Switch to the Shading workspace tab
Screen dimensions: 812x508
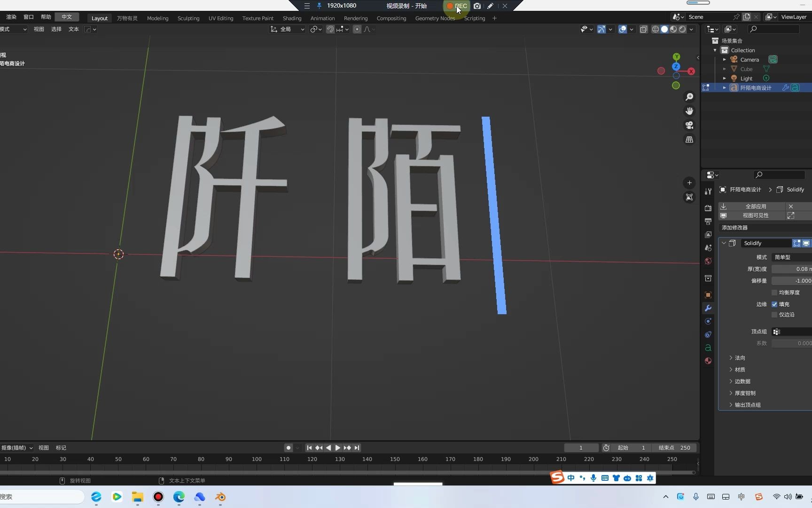pyautogui.click(x=292, y=18)
